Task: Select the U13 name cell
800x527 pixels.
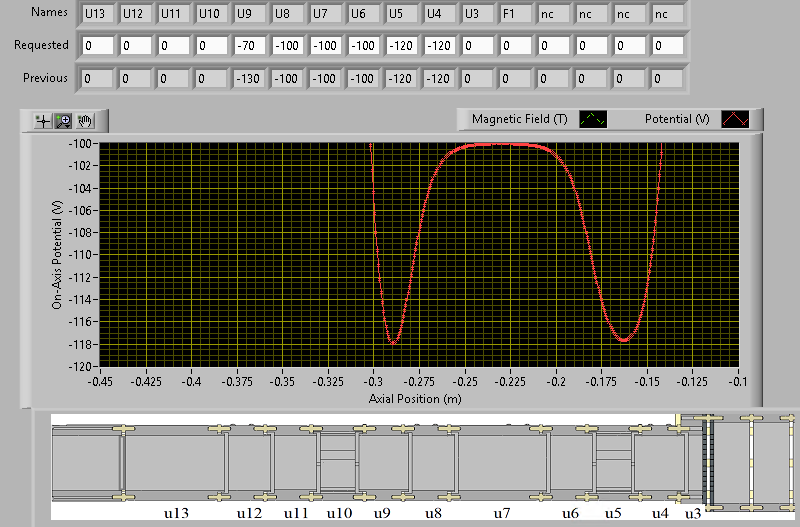Action: point(98,14)
